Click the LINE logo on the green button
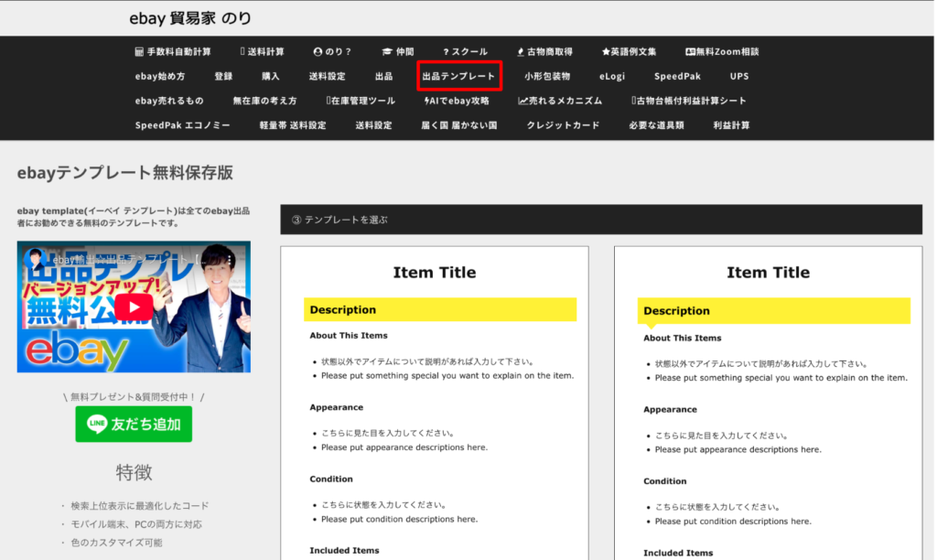The width and height of the screenshot is (937, 560). point(96,424)
